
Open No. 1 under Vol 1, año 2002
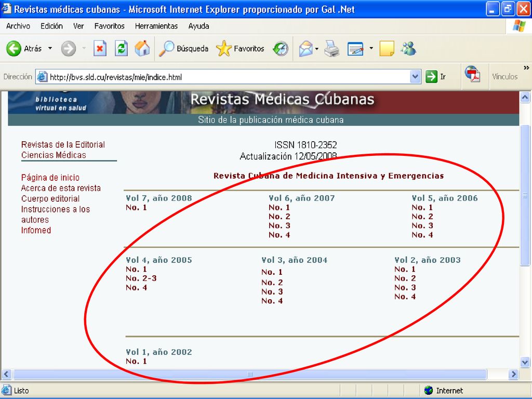(137, 361)
